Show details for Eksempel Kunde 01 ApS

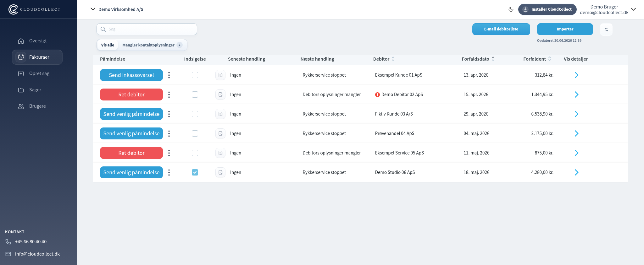coord(576,75)
